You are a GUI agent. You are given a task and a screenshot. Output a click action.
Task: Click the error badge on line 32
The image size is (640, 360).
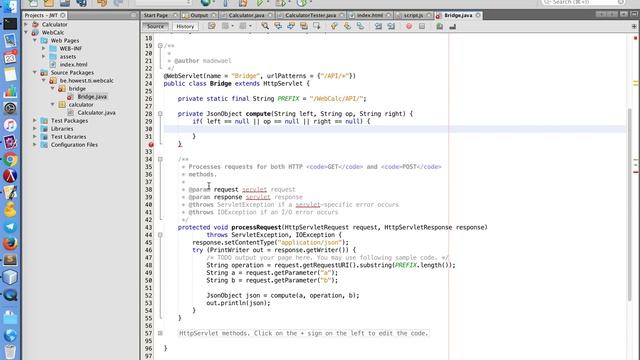point(151,144)
